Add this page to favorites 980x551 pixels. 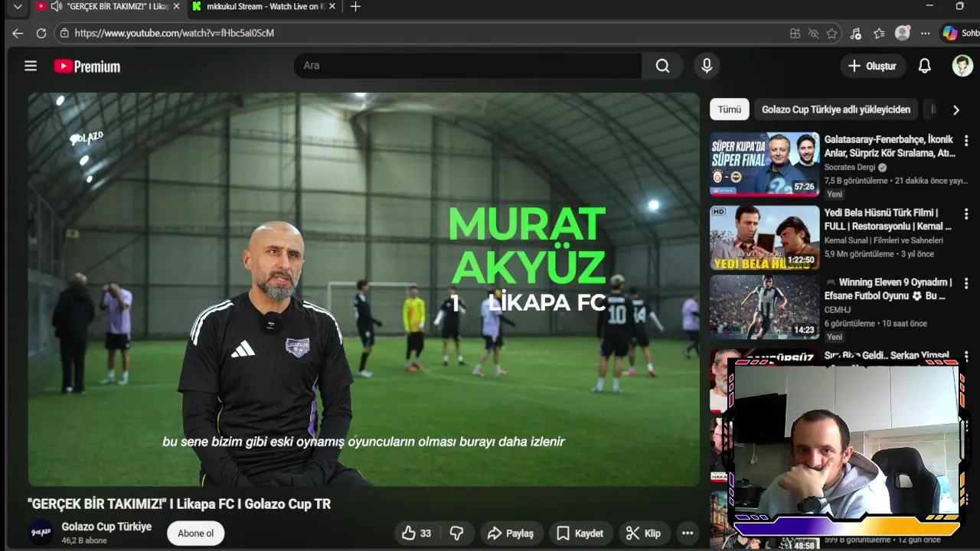point(832,34)
